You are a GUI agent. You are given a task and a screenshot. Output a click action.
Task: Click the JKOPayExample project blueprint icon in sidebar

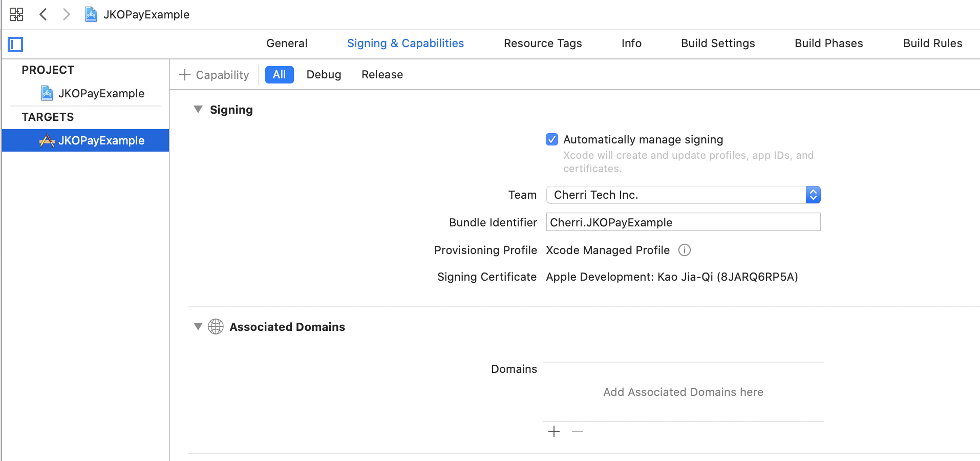47,93
